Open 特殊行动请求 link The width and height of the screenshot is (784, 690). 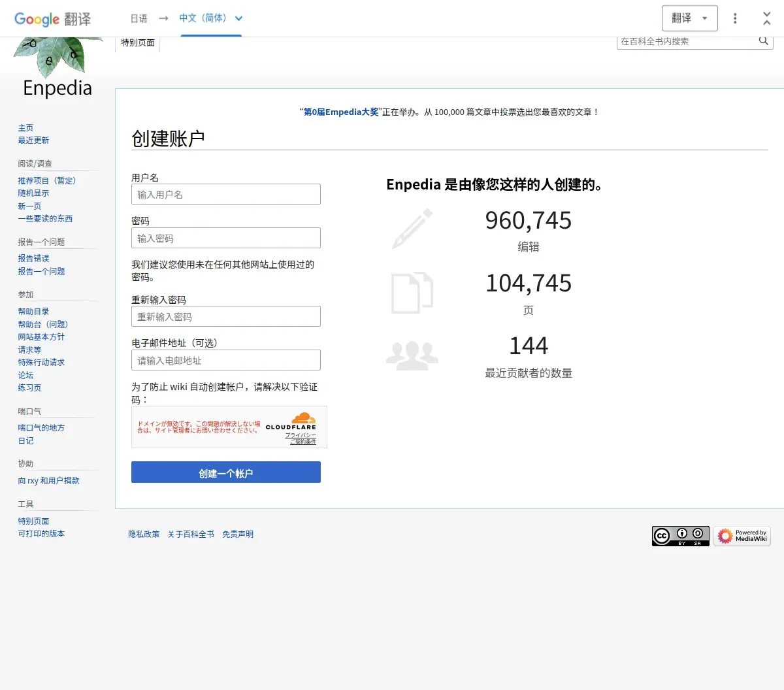click(x=41, y=363)
